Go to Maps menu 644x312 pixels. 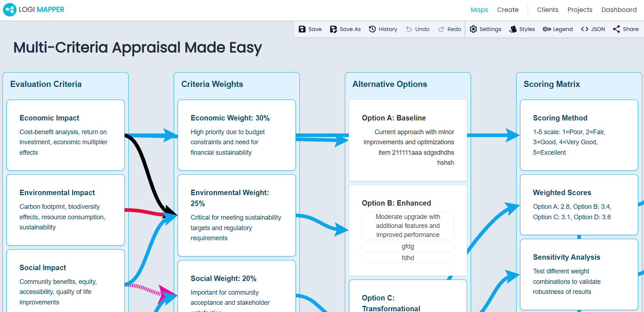479,10
